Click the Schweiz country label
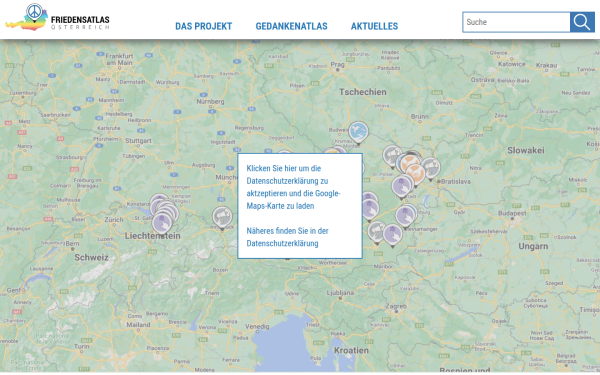The image size is (600, 375). 91,258
